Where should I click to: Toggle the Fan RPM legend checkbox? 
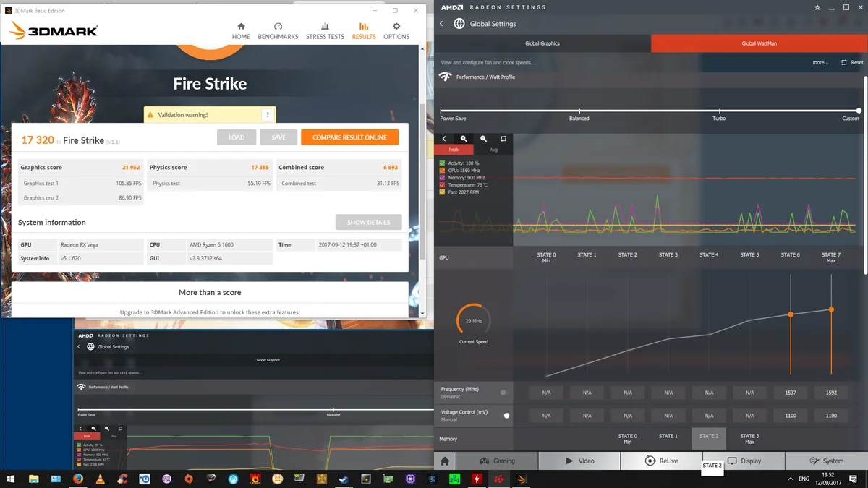[x=442, y=192]
